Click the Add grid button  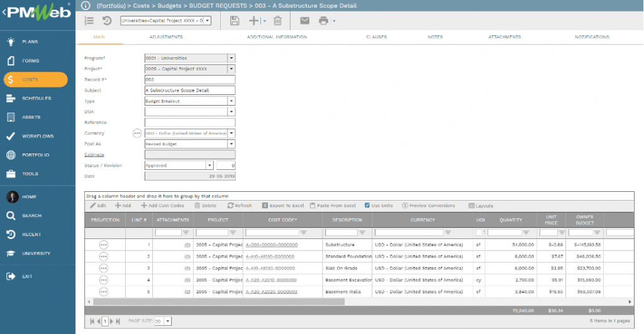coord(123,206)
